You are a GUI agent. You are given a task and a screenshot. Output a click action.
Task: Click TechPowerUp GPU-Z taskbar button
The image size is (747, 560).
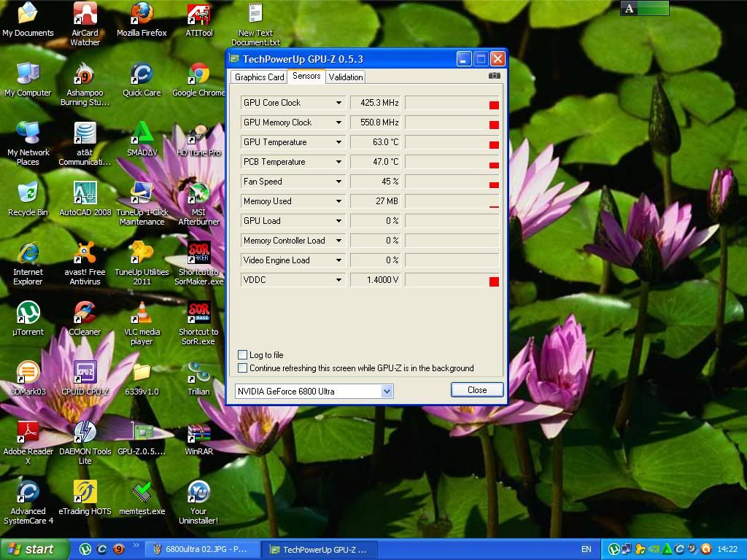pyautogui.click(x=320, y=550)
